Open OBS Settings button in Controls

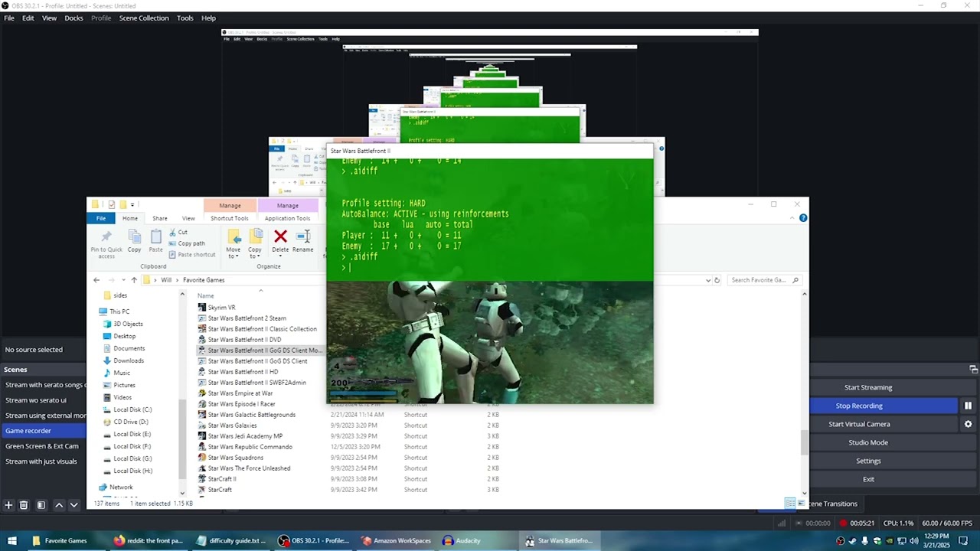pos(868,461)
